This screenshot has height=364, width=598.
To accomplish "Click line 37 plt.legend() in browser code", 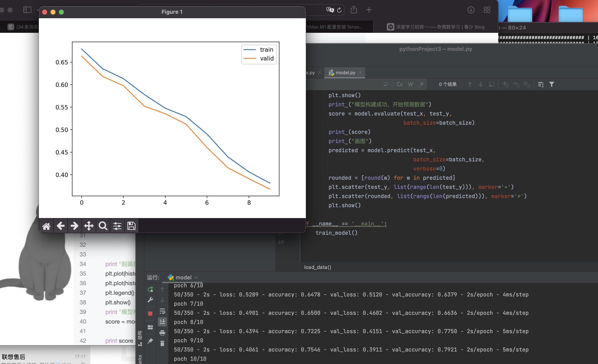I will (120, 293).
